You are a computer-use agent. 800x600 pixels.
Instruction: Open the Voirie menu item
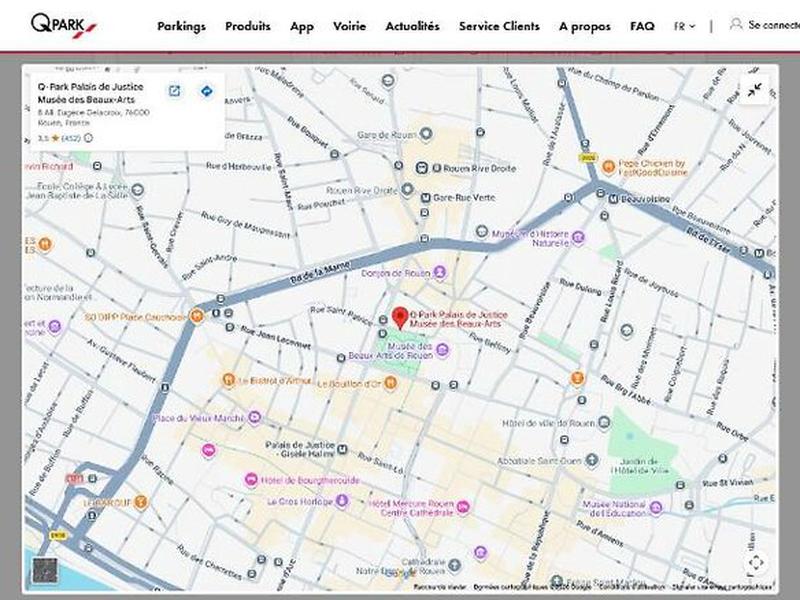click(x=349, y=26)
